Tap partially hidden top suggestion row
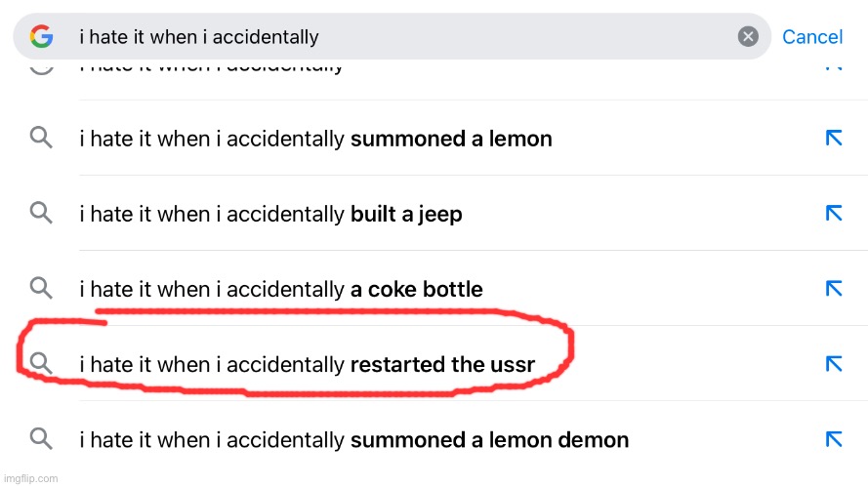The image size is (868, 487). point(434,77)
